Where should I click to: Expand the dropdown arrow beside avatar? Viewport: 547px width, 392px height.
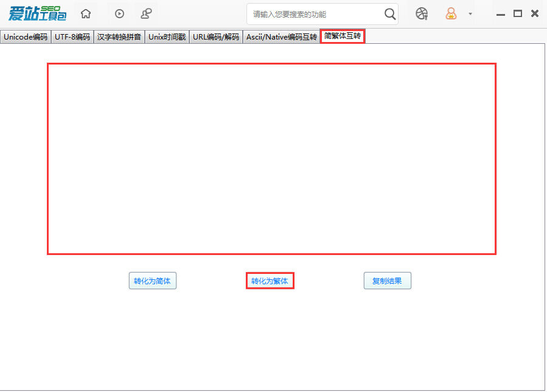point(470,14)
